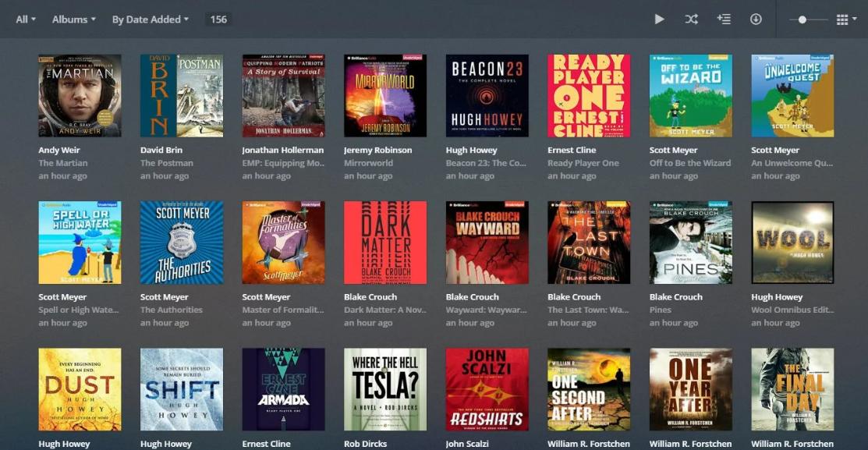
Task: Click the Download/sync icon in toolbar
Action: [756, 19]
